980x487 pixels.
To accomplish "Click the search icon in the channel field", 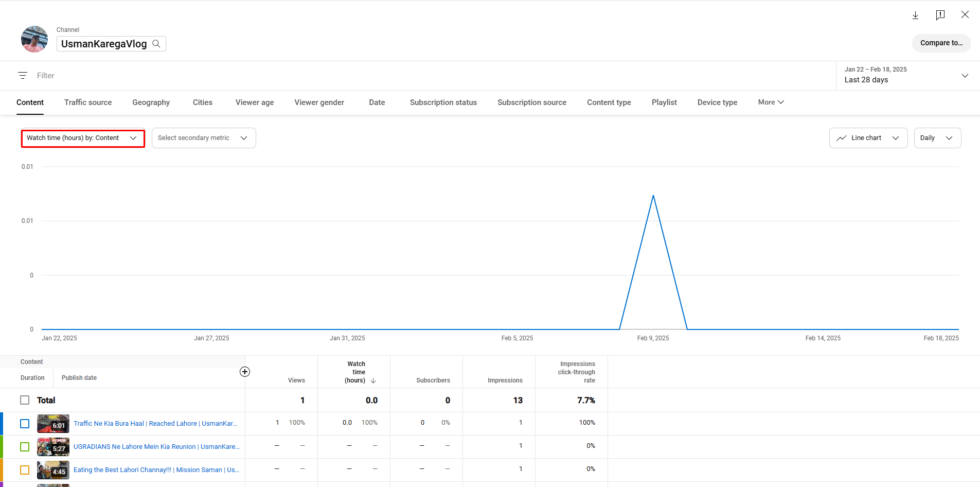I will 156,44.
